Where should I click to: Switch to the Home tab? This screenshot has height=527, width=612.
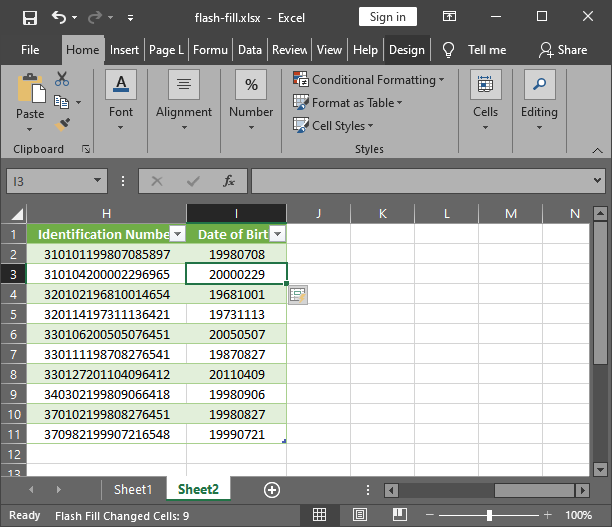[x=83, y=50]
